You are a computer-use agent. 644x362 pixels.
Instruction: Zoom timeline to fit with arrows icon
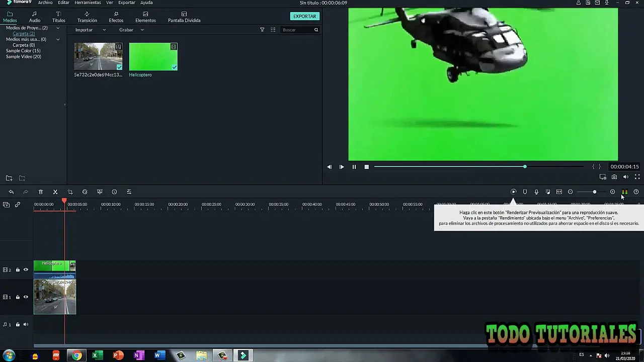click(x=559, y=192)
